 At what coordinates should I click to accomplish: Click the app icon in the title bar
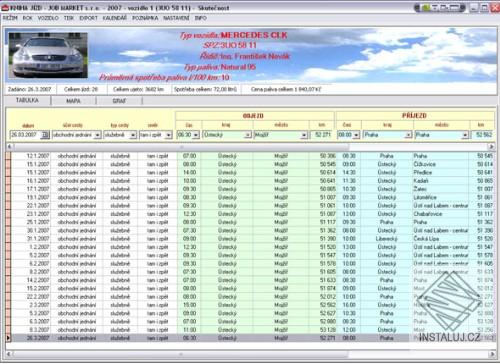(5, 8)
